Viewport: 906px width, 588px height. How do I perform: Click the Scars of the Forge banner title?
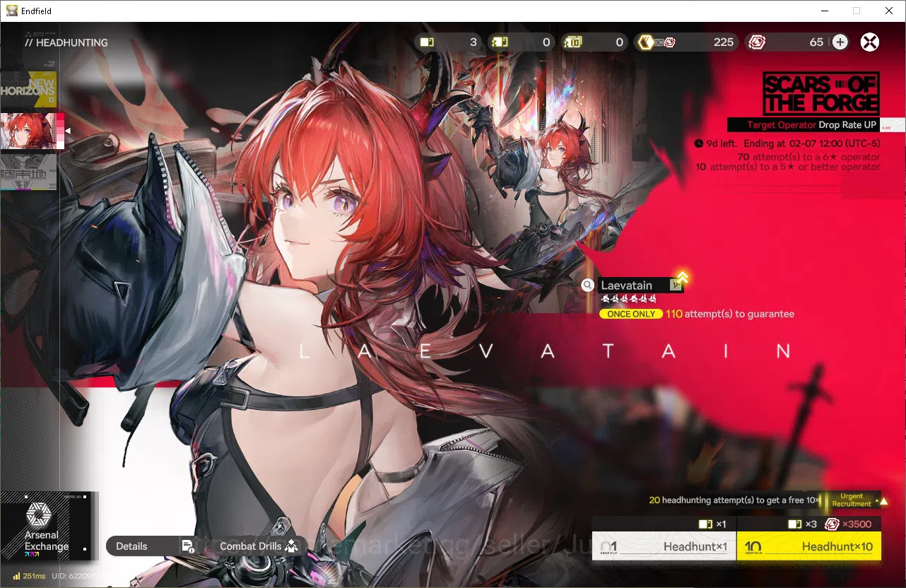pyautogui.click(x=821, y=93)
